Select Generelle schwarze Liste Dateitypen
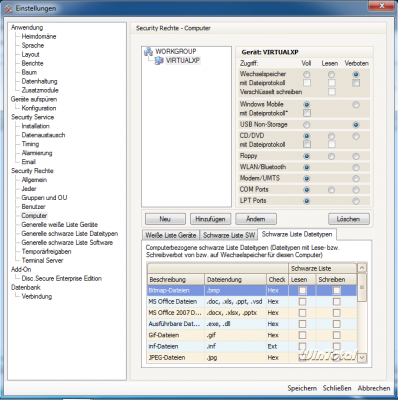 (x=70, y=234)
